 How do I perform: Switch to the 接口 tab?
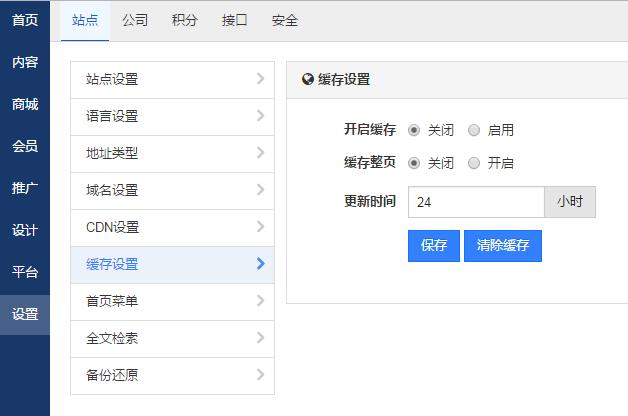point(235,20)
